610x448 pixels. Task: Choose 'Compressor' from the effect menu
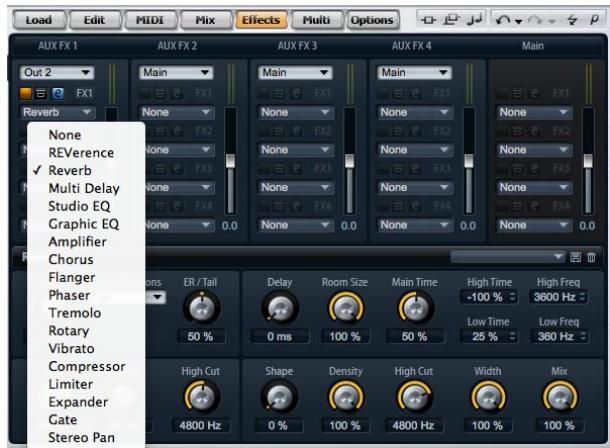tap(87, 366)
